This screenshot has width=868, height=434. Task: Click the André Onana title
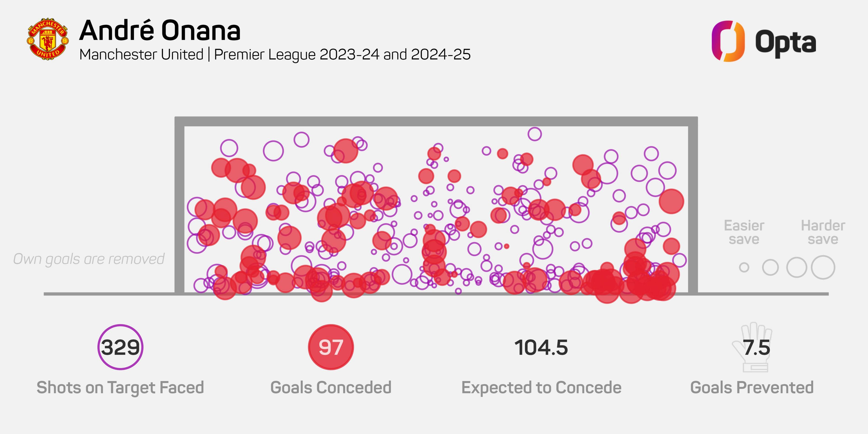click(x=160, y=30)
